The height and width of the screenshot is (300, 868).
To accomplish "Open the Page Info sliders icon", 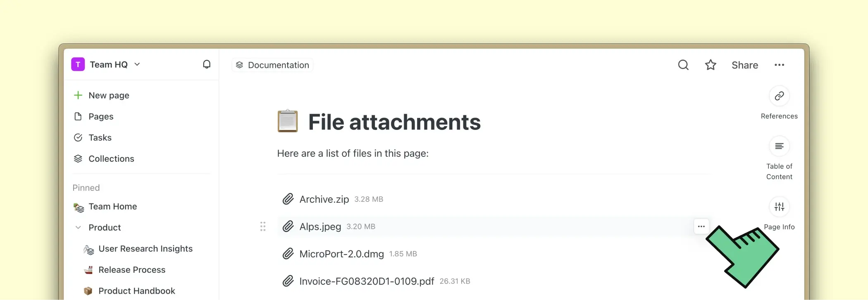I will tap(779, 207).
